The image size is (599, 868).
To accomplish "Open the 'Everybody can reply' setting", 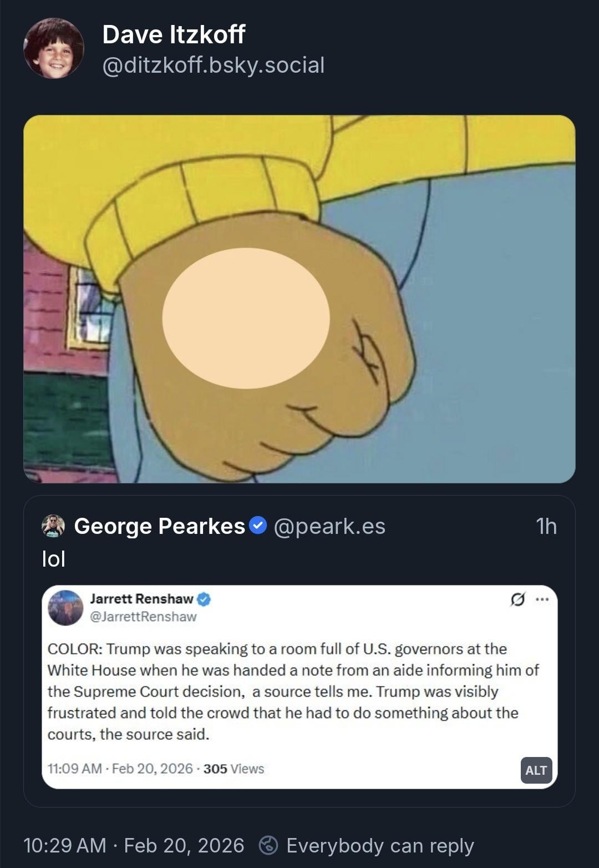I will point(380,845).
